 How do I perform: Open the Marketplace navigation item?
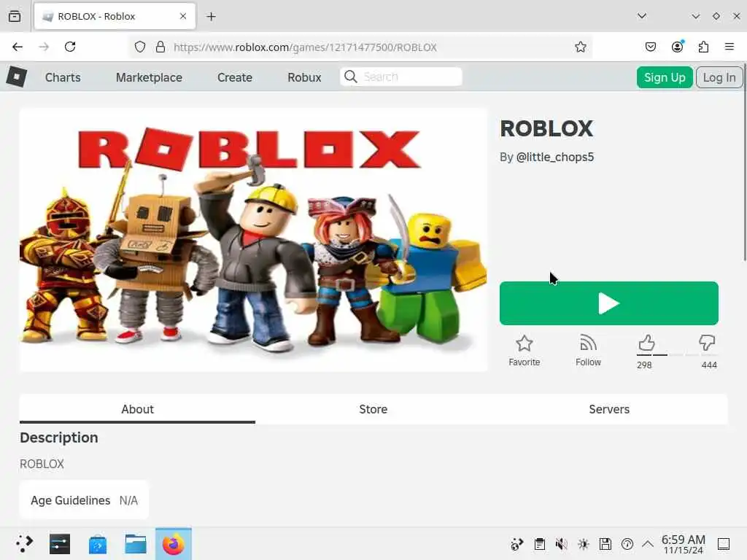tap(149, 77)
